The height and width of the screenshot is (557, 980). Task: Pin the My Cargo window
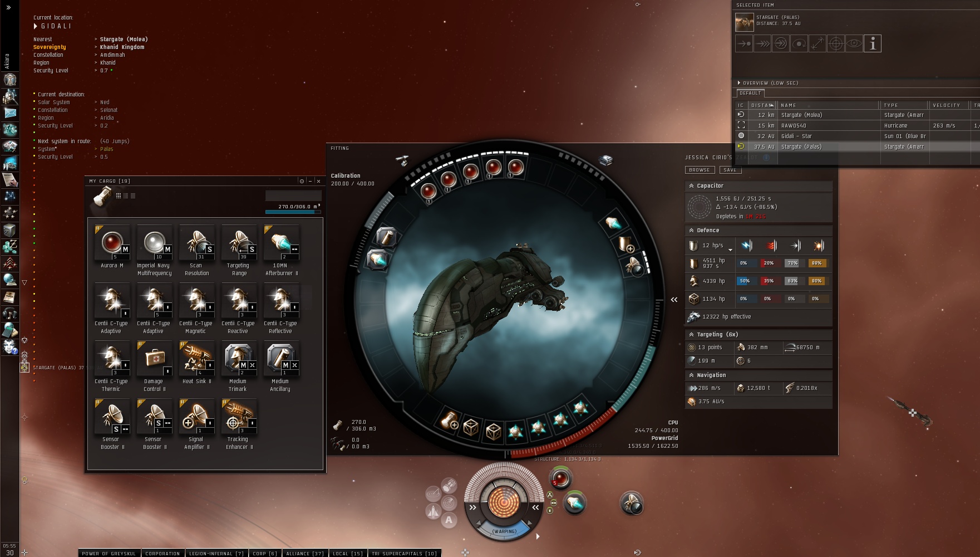pyautogui.click(x=302, y=181)
